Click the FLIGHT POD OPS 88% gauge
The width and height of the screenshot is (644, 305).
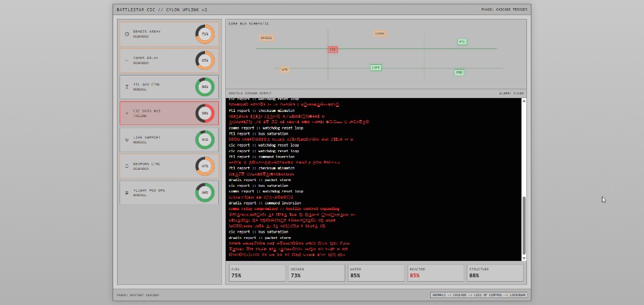point(205,192)
